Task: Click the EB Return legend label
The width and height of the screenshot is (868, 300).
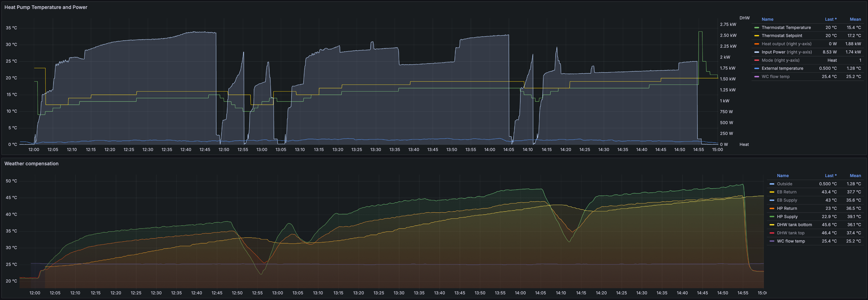Action: pyautogui.click(x=787, y=192)
